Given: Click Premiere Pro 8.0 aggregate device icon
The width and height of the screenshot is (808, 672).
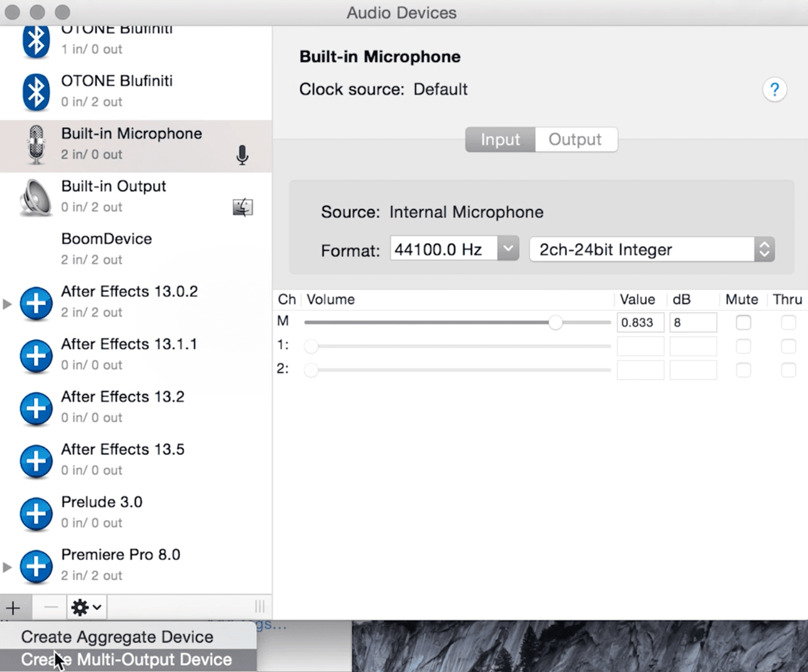Looking at the screenshot, I should (36, 566).
